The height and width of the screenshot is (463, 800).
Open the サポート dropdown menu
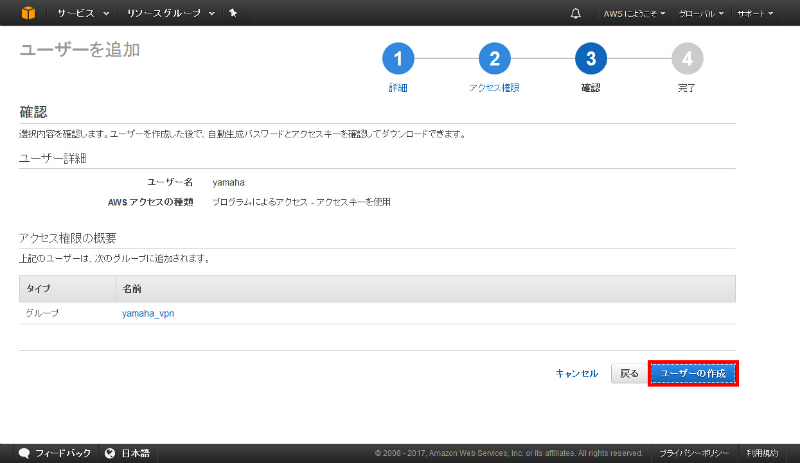(755, 14)
